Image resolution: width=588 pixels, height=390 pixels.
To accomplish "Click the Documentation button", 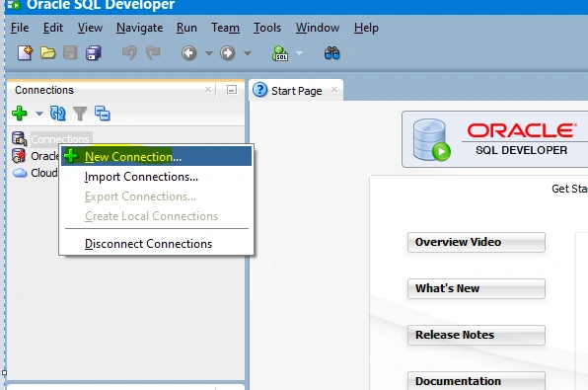I will [477, 380].
